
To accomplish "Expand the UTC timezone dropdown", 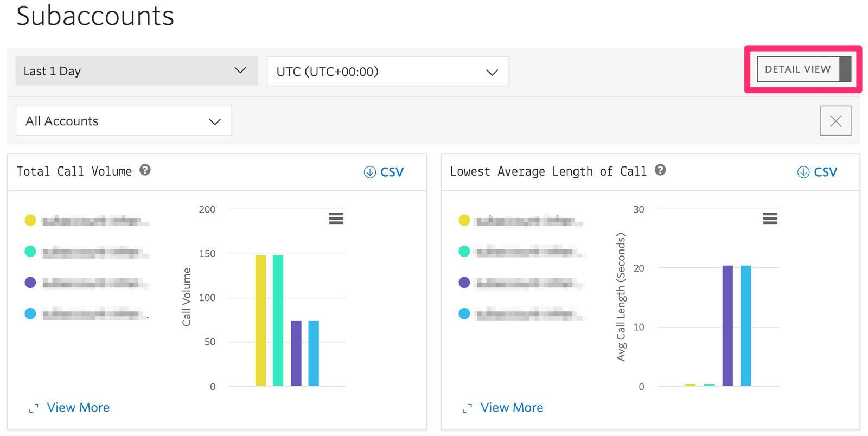I will (x=387, y=72).
